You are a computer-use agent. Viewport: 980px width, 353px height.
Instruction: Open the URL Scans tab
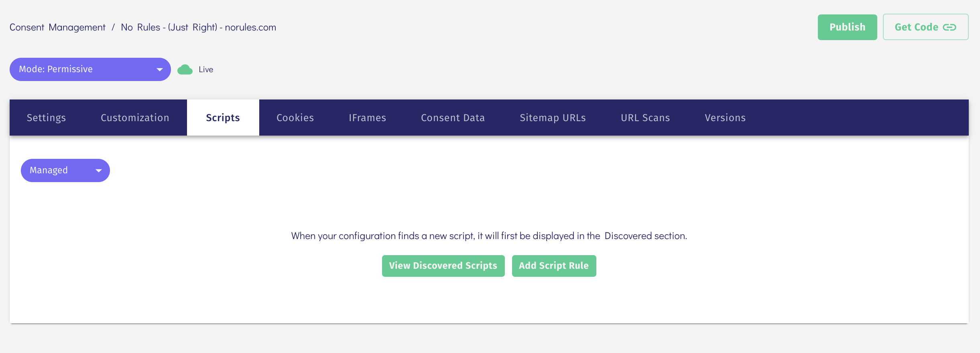[x=645, y=118]
